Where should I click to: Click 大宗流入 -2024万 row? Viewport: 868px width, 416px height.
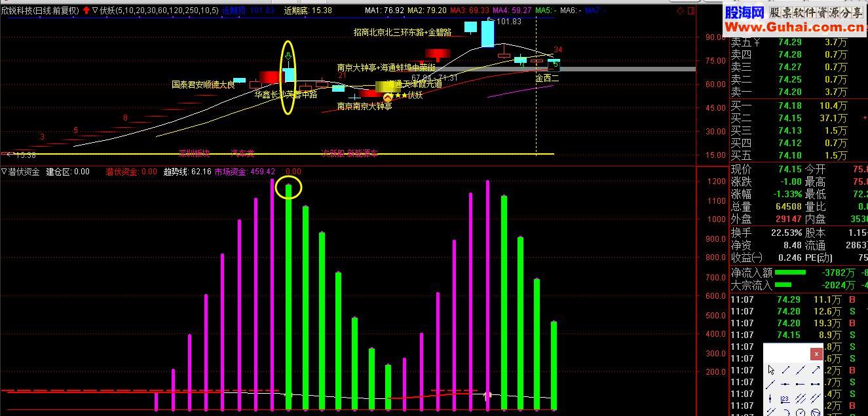click(x=799, y=285)
